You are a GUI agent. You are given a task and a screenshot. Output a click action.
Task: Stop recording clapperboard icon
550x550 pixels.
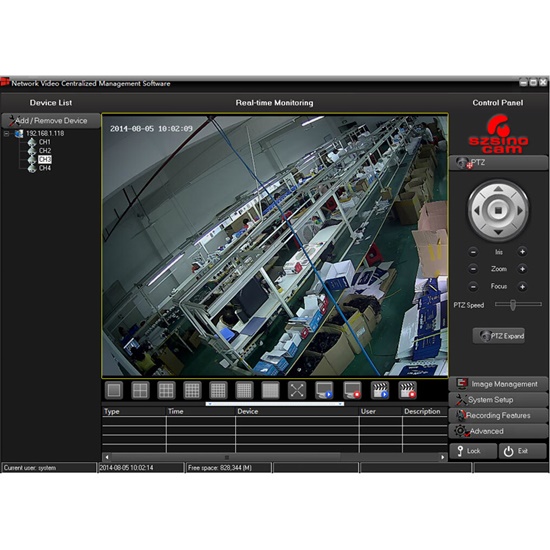pos(408,390)
